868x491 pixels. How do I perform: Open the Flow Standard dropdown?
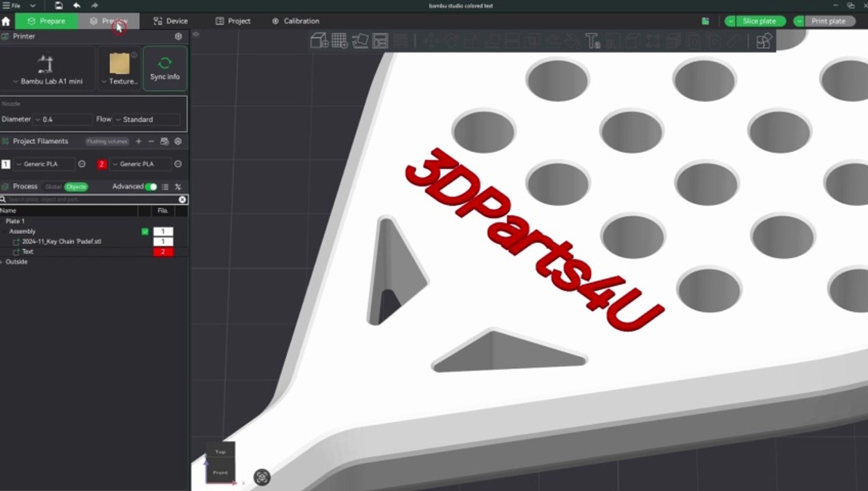pyautogui.click(x=147, y=119)
